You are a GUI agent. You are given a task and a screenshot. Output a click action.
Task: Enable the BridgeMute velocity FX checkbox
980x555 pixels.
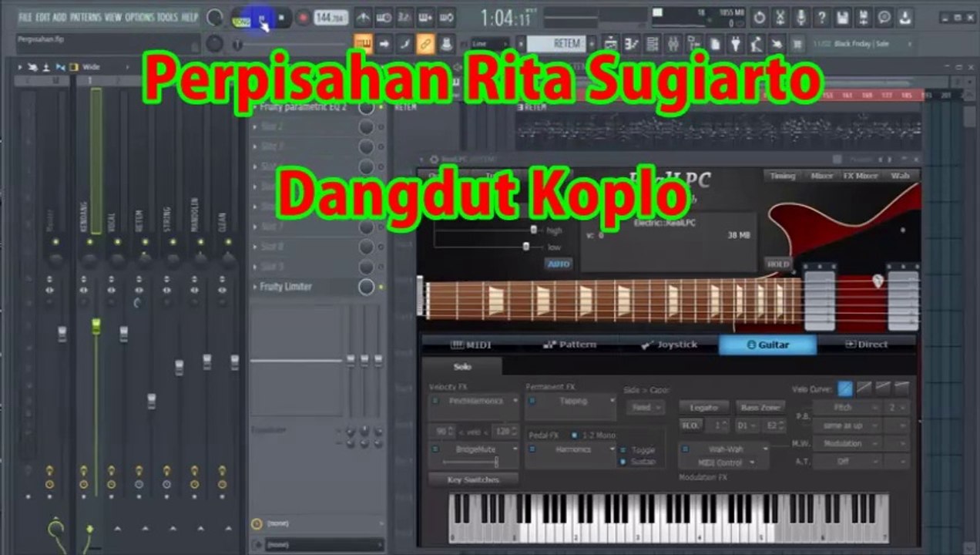point(435,449)
